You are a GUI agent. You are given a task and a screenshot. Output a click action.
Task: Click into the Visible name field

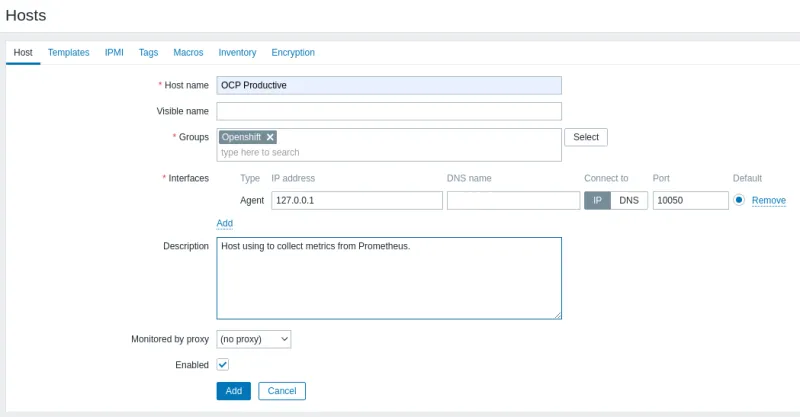(389, 111)
